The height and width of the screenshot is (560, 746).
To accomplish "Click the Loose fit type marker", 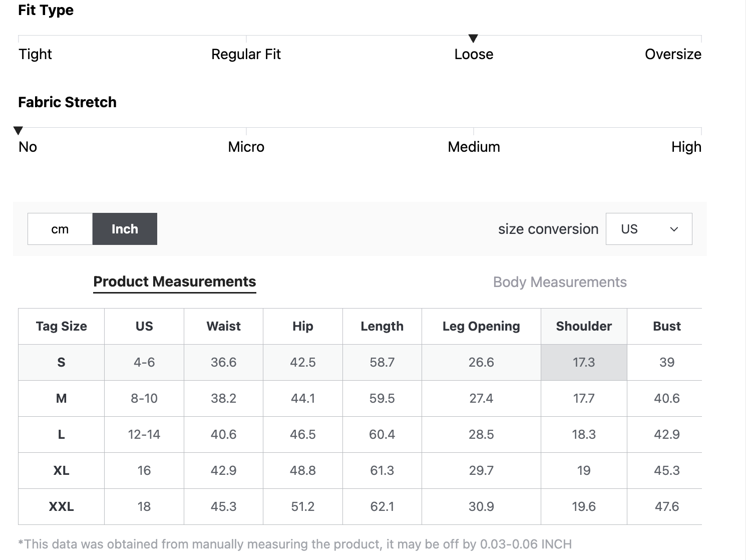I will (473, 39).
